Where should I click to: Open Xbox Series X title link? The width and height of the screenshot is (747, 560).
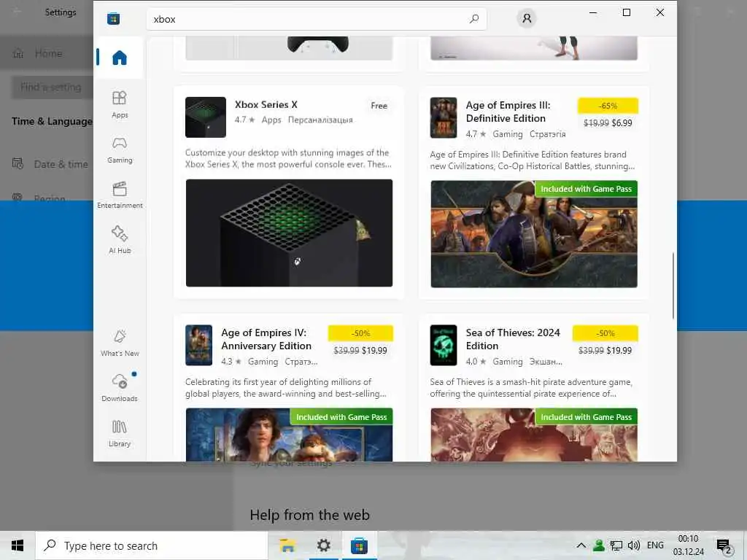tap(266, 105)
